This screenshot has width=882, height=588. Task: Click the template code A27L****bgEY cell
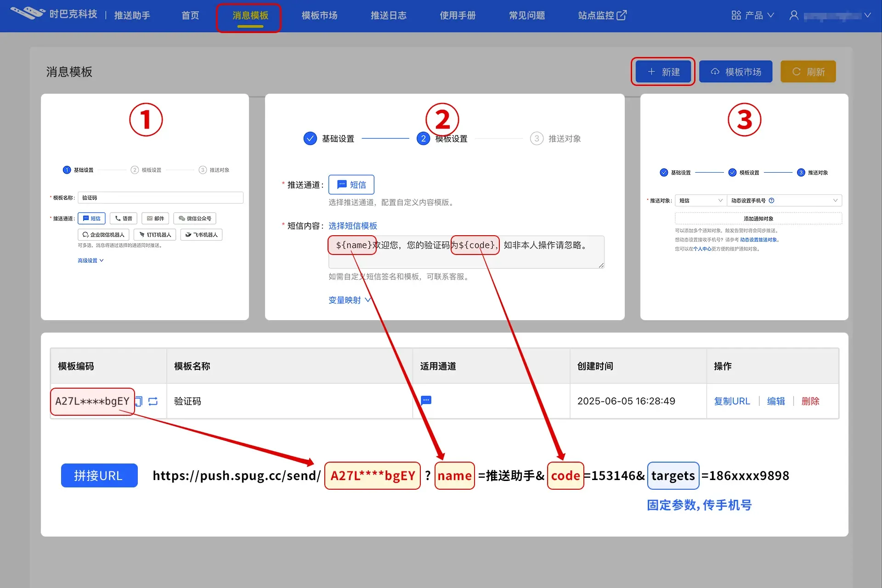(x=92, y=401)
